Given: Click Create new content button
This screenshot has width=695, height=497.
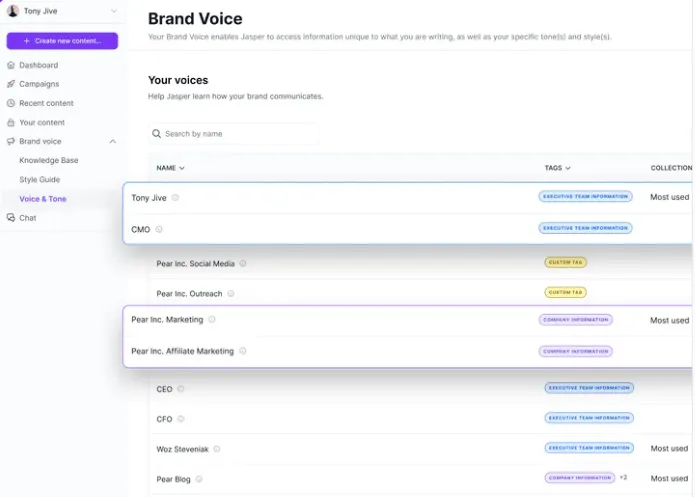Looking at the screenshot, I should pyautogui.click(x=62, y=41).
